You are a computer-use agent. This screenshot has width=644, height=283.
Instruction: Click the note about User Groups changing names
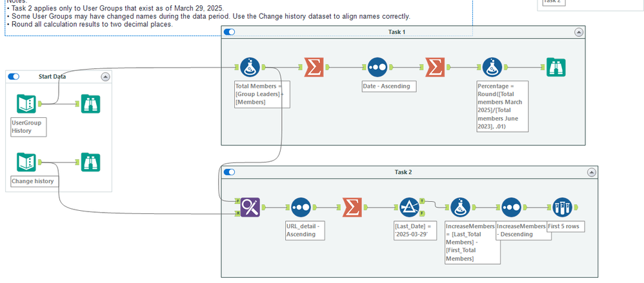tap(208, 16)
